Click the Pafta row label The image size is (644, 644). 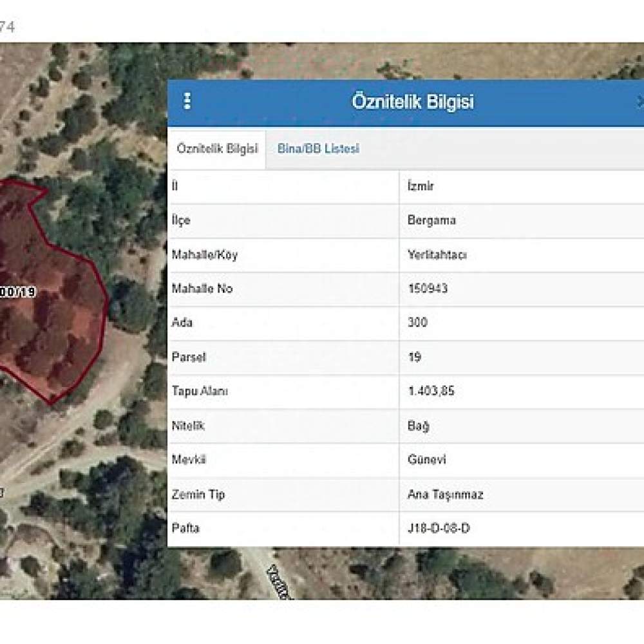(185, 528)
